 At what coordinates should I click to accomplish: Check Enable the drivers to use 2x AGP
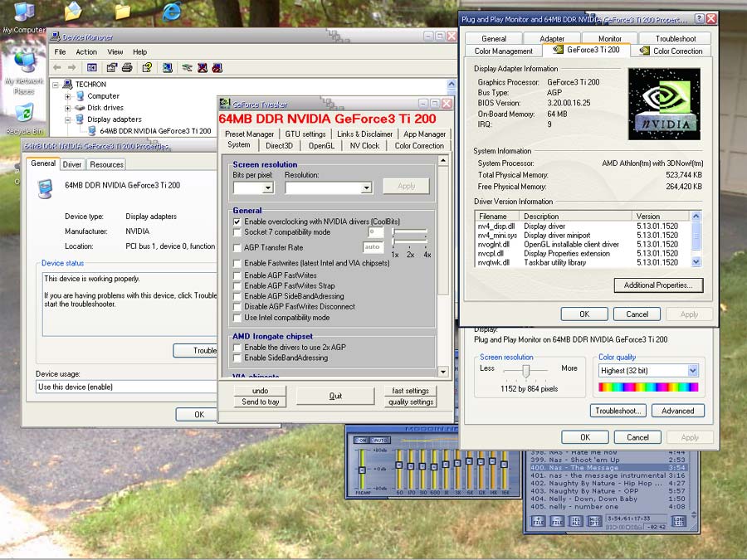click(x=237, y=347)
